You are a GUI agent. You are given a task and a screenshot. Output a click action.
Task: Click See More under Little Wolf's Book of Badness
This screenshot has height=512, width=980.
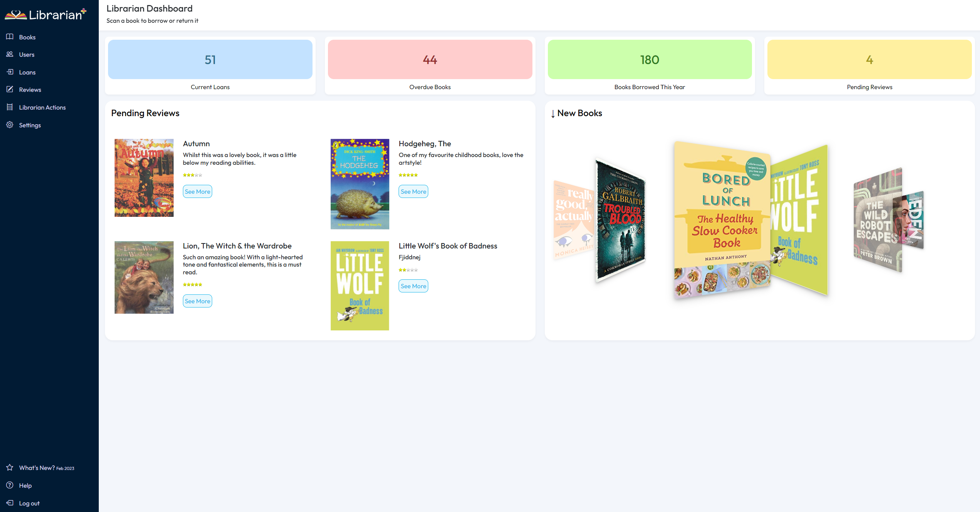click(x=413, y=286)
